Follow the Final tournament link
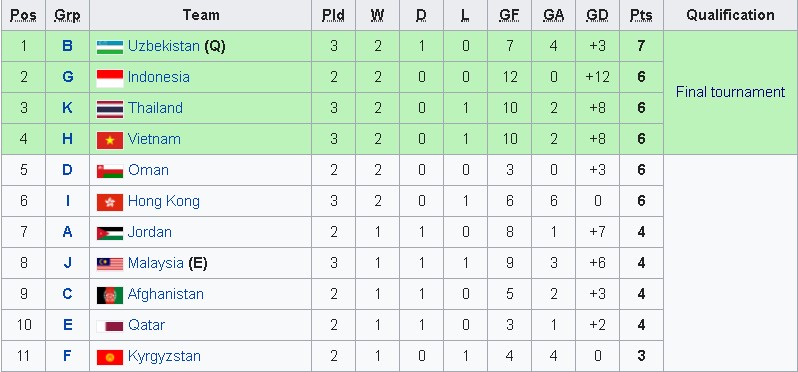The image size is (798, 372). pos(730,92)
